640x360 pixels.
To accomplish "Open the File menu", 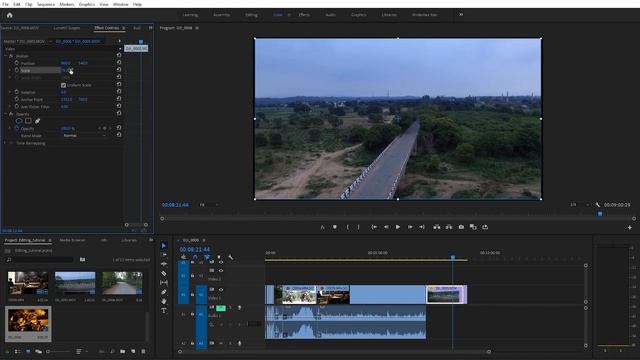I will click(x=5, y=4).
